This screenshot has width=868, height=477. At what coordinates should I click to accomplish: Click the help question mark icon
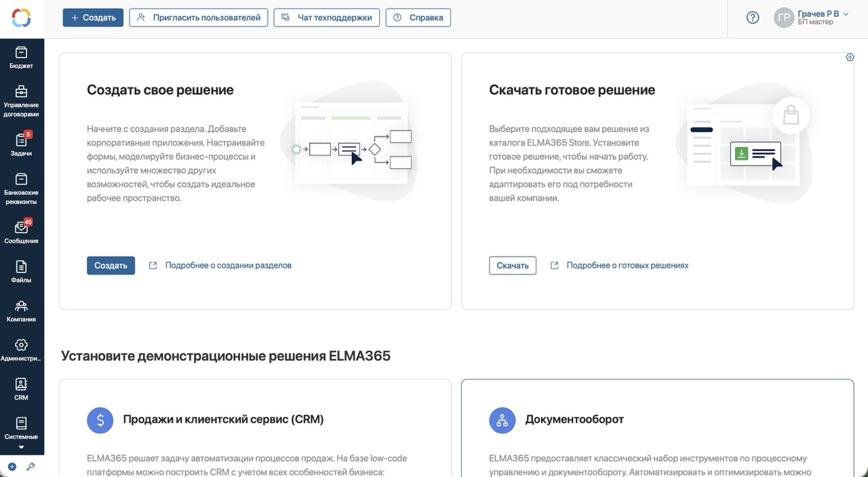click(x=753, y=18)
